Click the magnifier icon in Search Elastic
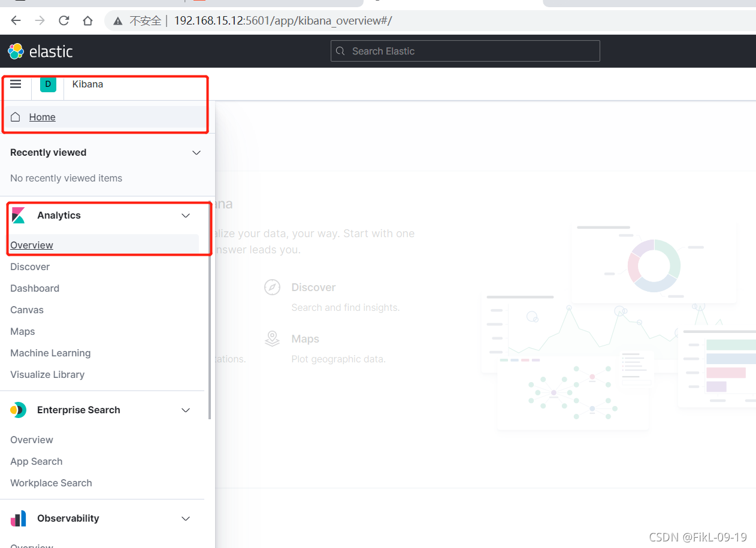 tap(340, 51)
